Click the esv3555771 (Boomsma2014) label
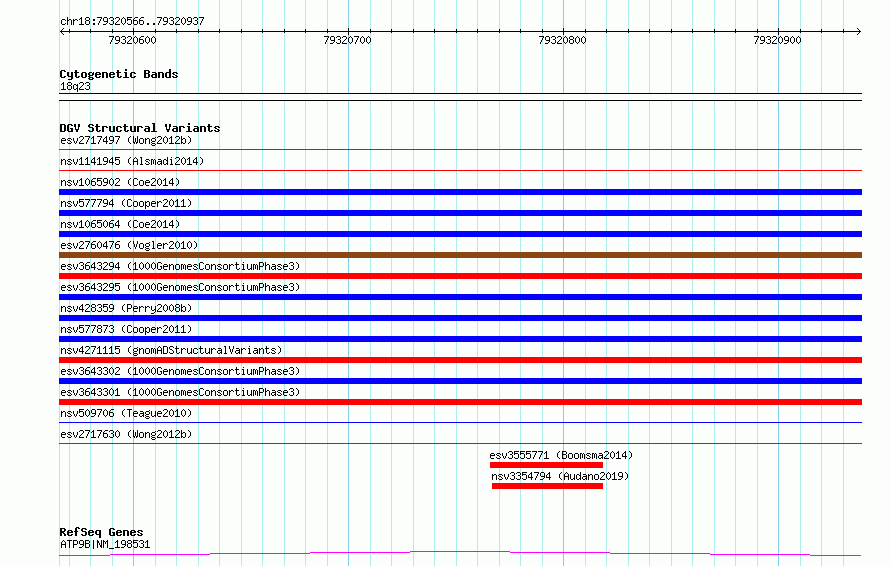 [561, 455]
